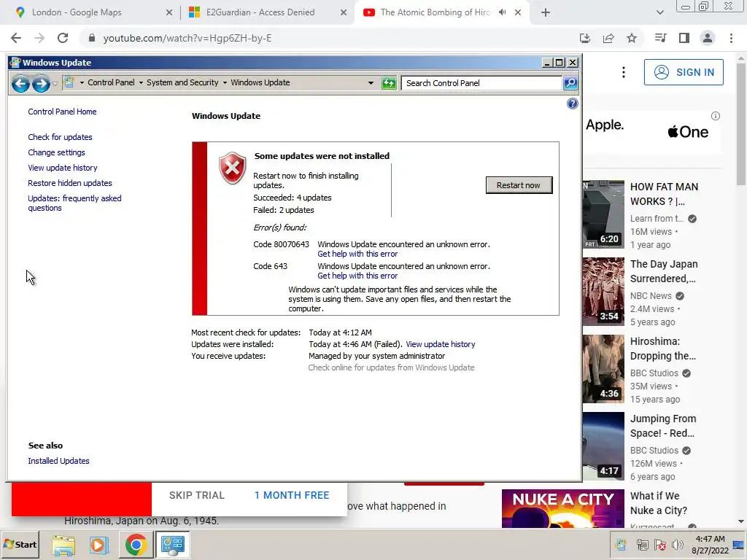Click the Chrome address bar URL

point(187,38)
